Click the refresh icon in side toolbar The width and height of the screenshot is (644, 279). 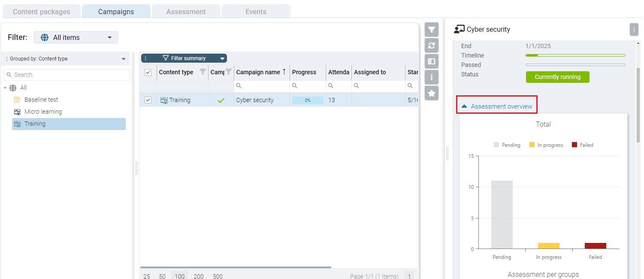[432, 45]
